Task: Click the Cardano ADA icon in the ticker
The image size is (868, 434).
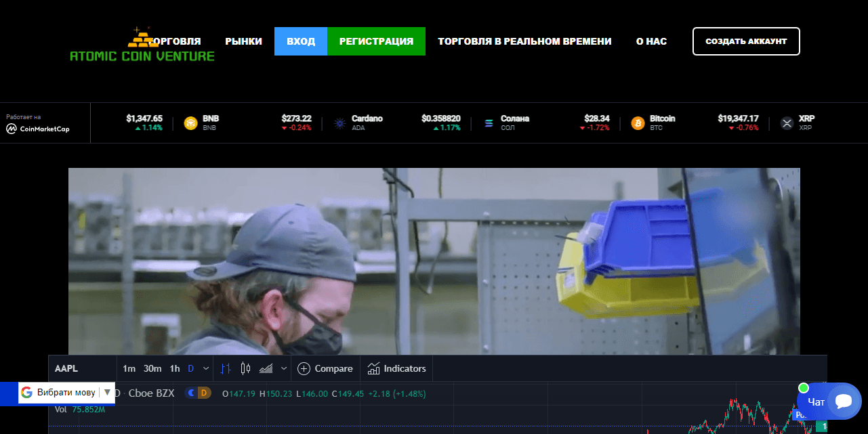Action: coord(339,123)
